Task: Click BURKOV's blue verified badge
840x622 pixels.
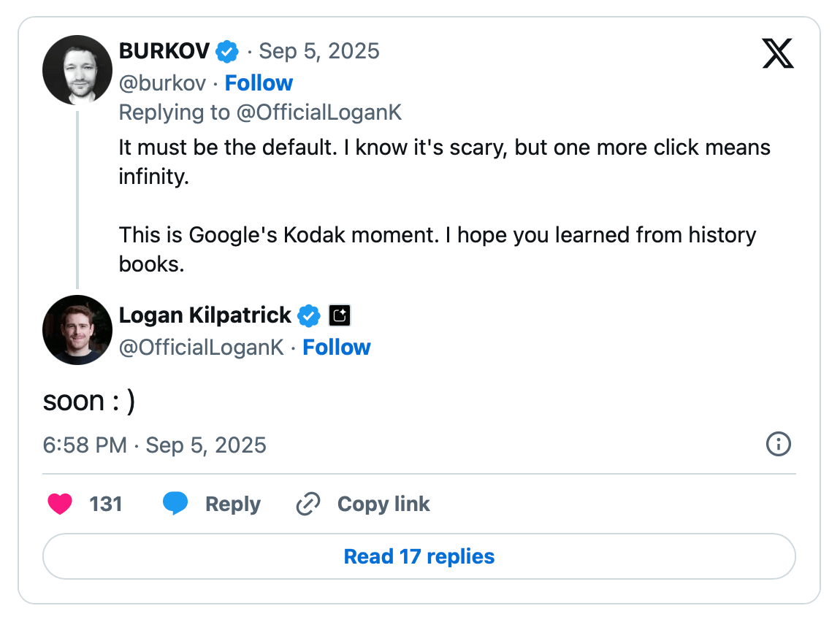Action: (x=227, y=51)
